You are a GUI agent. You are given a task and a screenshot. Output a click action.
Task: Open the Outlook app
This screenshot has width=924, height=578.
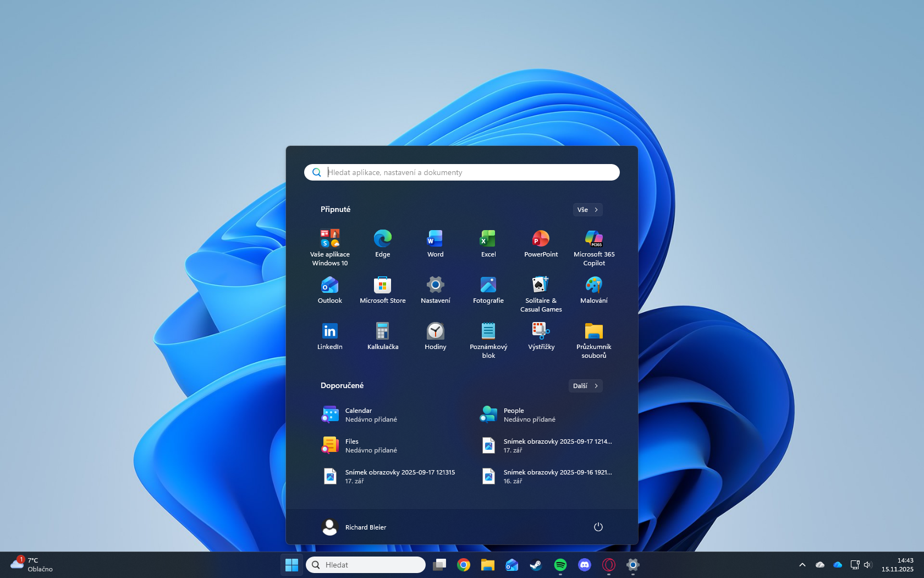pyautogui.click(x=329, y=288)
